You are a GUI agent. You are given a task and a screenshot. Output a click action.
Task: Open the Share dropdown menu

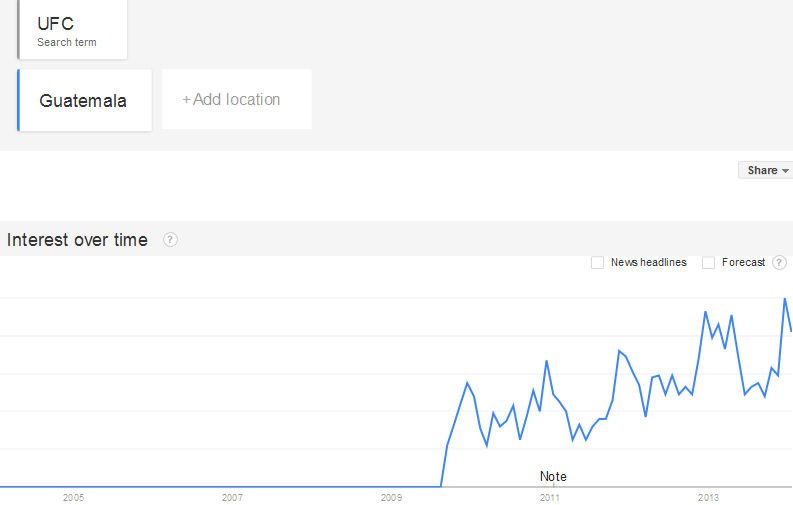pos(765,170)
